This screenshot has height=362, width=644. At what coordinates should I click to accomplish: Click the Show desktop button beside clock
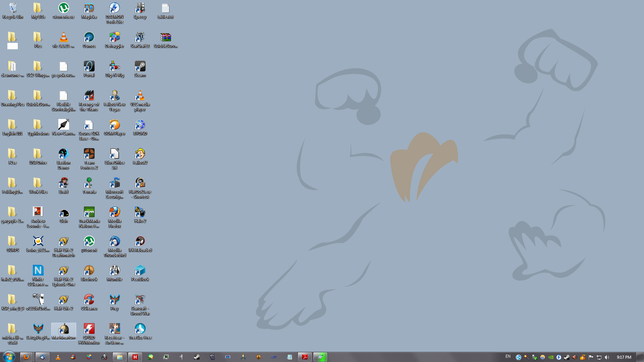click(x=641, y=357)
